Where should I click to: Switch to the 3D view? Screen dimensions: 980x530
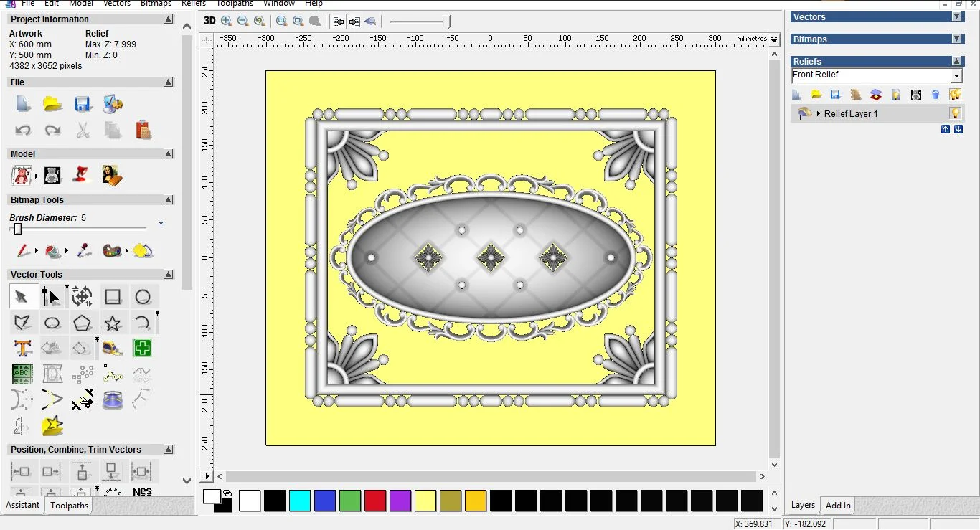pyautogui.click(x=209, y=21)
